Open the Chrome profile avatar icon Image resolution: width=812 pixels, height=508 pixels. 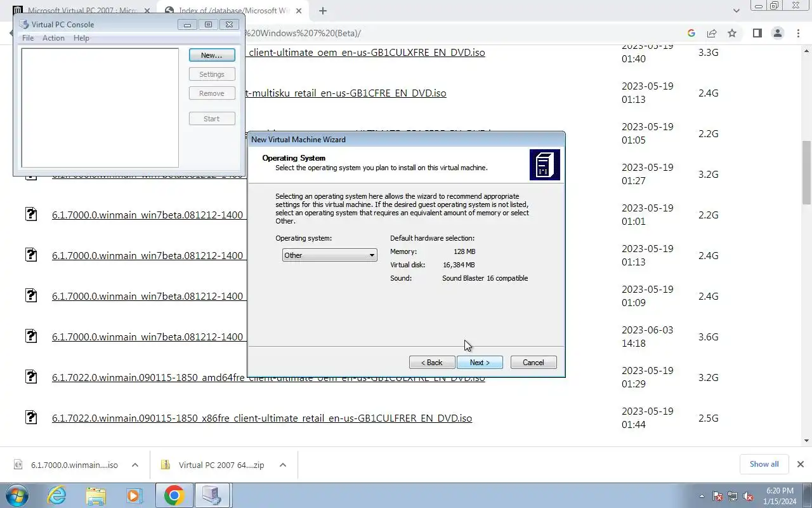pyautogui.click(x=778, y=33)
